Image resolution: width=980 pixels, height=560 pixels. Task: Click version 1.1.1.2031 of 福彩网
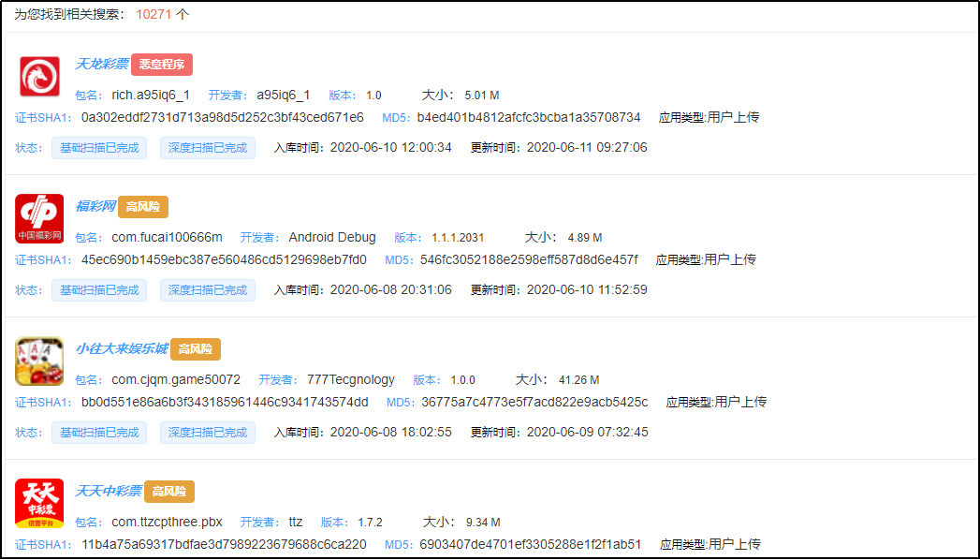[458, 238]
